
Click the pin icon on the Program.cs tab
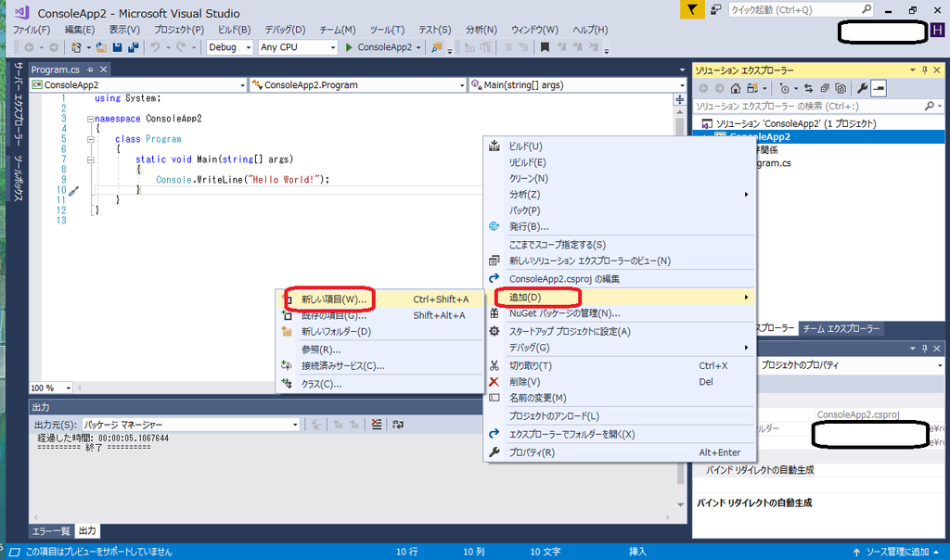[90, 70]
